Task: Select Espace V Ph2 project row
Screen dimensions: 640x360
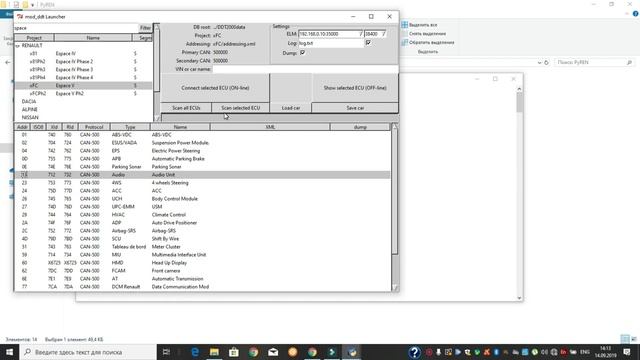Action: point(84,93)
